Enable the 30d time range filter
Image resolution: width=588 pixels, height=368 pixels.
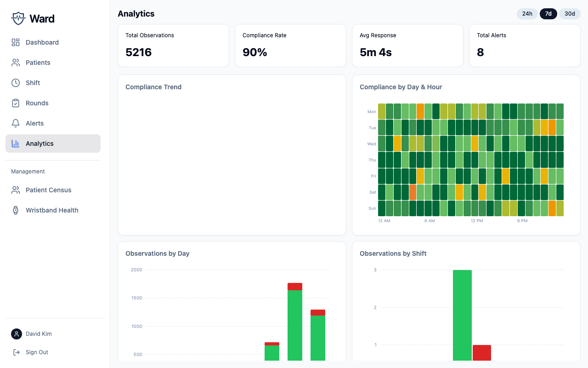tap(570, 14)
